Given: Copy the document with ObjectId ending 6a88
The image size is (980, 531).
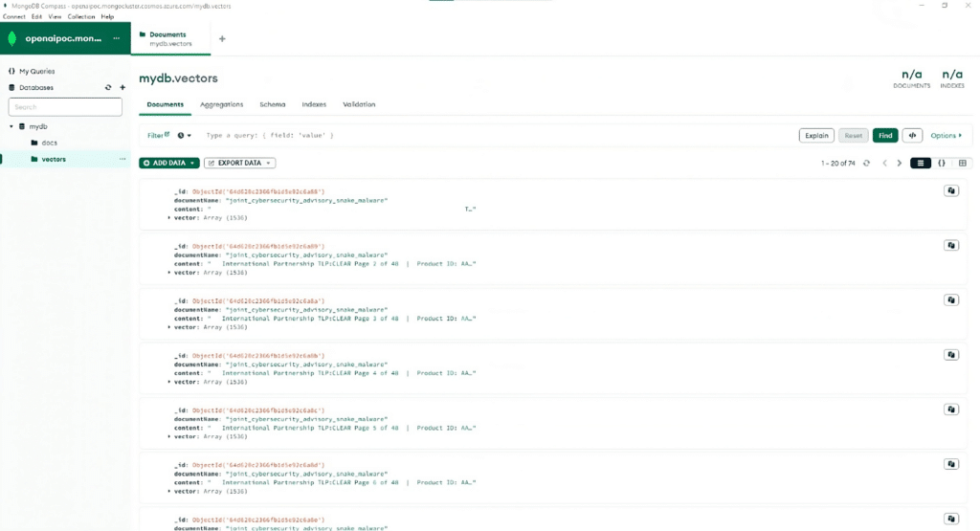Looking at the screenshot, I should [951, 191].
